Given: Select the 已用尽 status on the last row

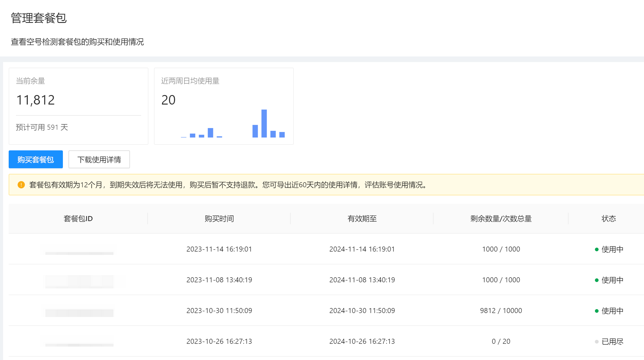Looking at the screenshot, I should tap(612, 341).
